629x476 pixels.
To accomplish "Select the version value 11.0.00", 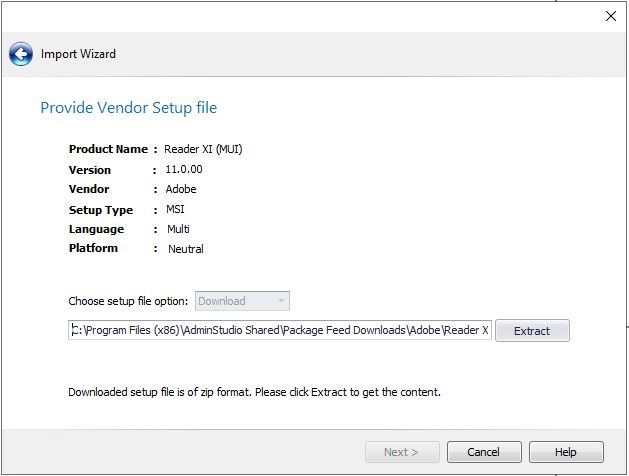I will click(x=183, y=169).
